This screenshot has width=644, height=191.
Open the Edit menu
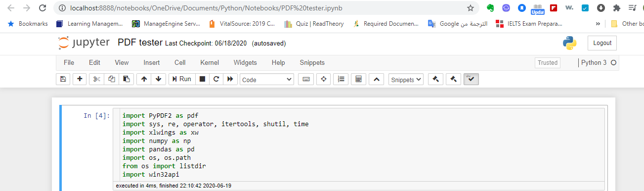click(94, 63)
